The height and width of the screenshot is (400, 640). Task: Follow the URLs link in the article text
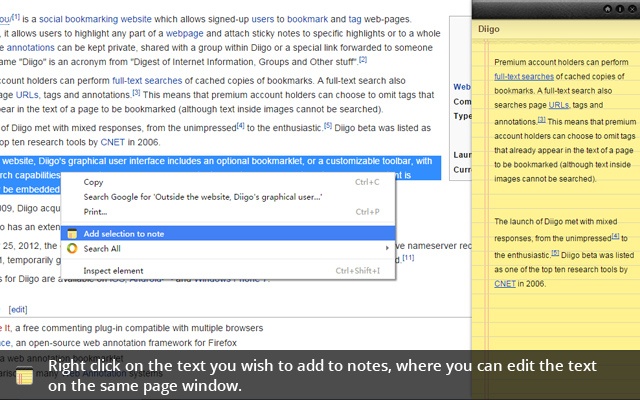click(x=28, y=95)
